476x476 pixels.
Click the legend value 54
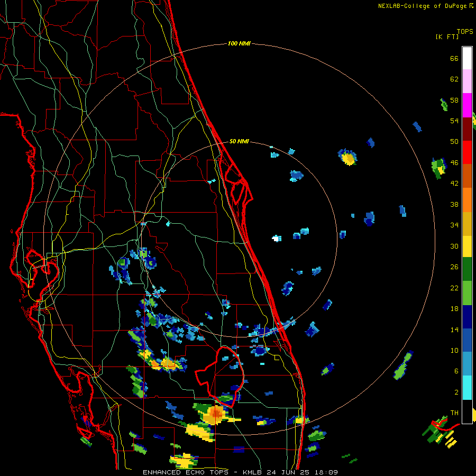(x=454, y=121)
